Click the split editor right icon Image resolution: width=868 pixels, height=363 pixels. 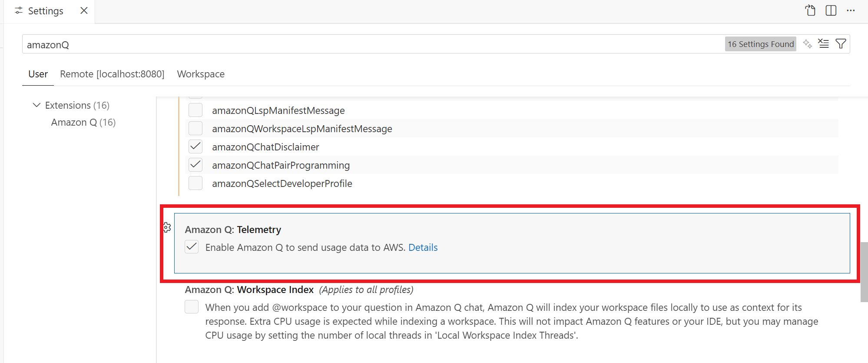click(x=831, y=10)
